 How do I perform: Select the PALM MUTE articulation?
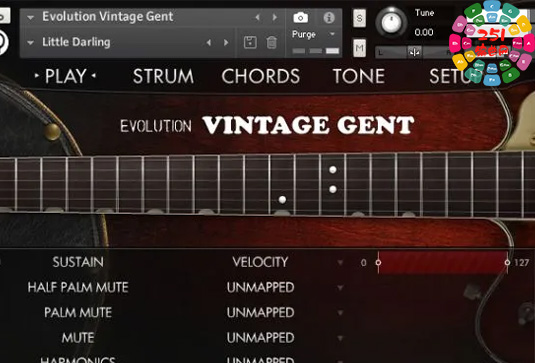point(78,313)
